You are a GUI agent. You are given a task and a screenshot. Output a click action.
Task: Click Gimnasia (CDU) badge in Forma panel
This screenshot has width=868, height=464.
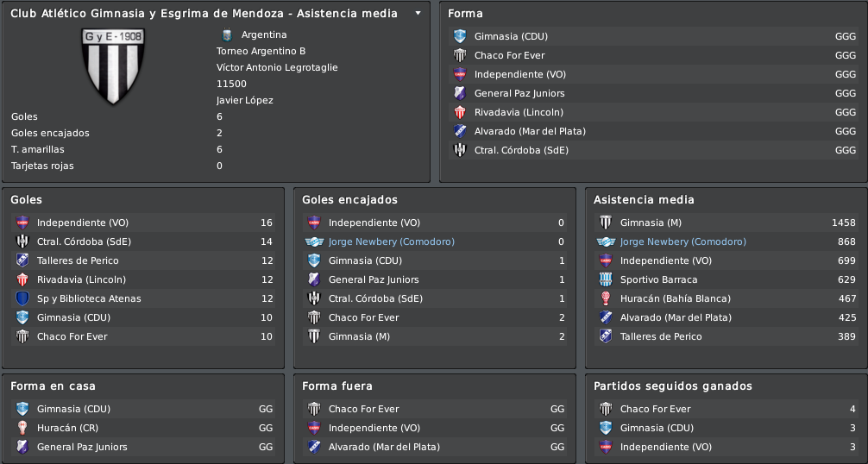(460, 36)
